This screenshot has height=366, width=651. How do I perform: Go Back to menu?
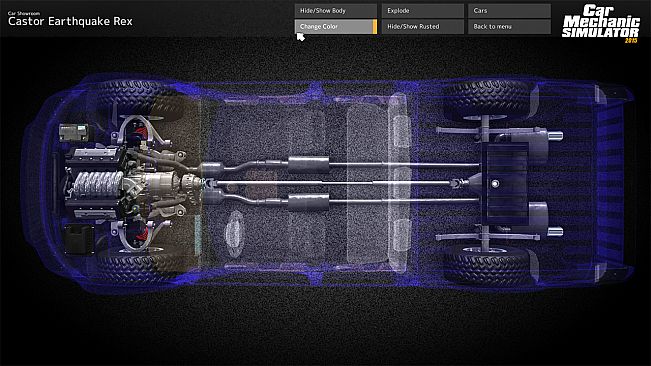pyautogui.click(x=509, y=27)
